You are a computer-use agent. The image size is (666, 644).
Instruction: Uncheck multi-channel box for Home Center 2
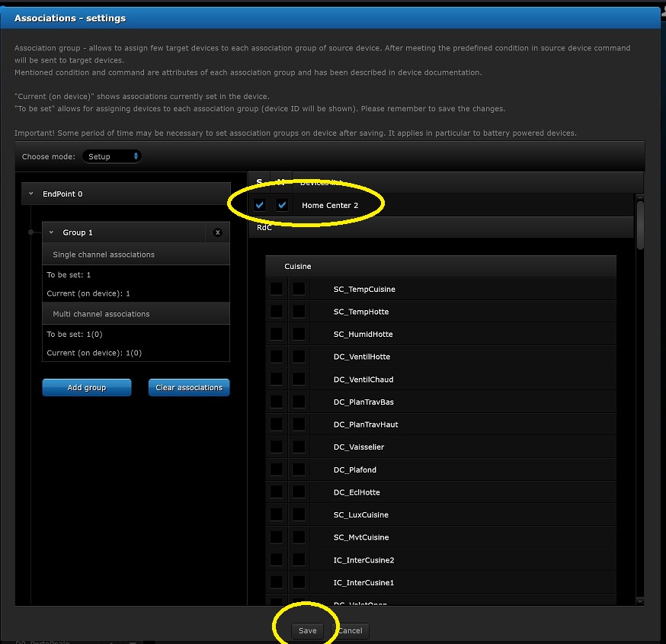[x=282, y=205]
